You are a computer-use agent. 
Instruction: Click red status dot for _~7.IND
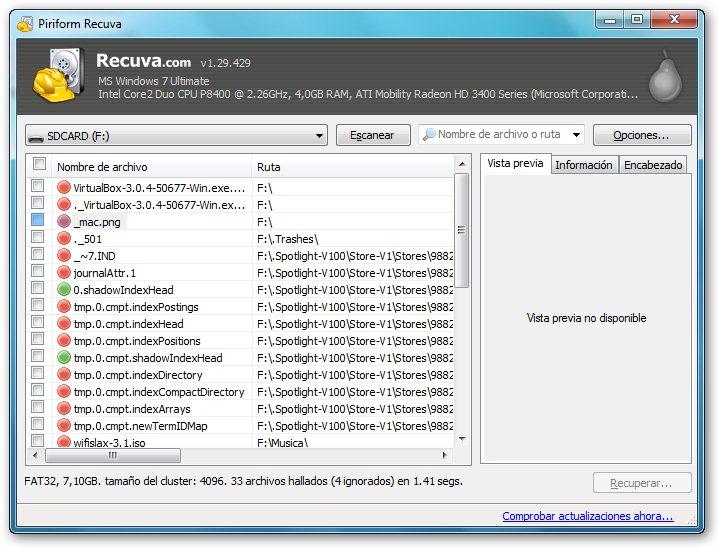pos(64,255)
